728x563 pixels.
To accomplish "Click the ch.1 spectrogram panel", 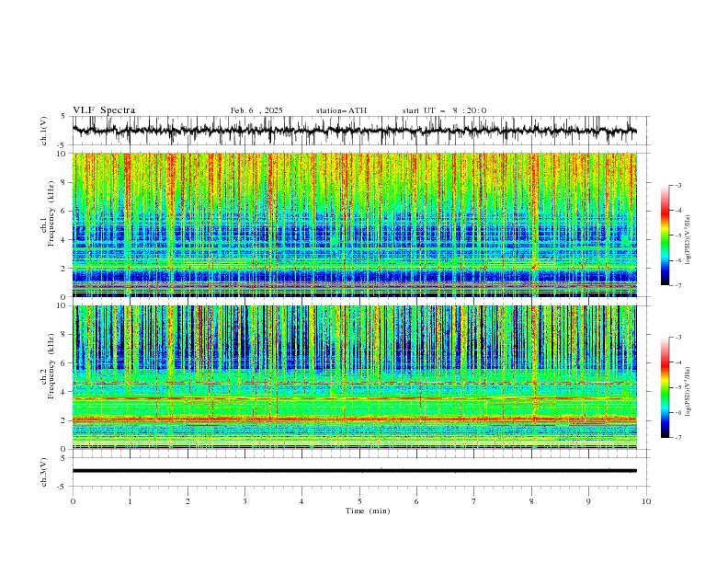I will 355,224.
